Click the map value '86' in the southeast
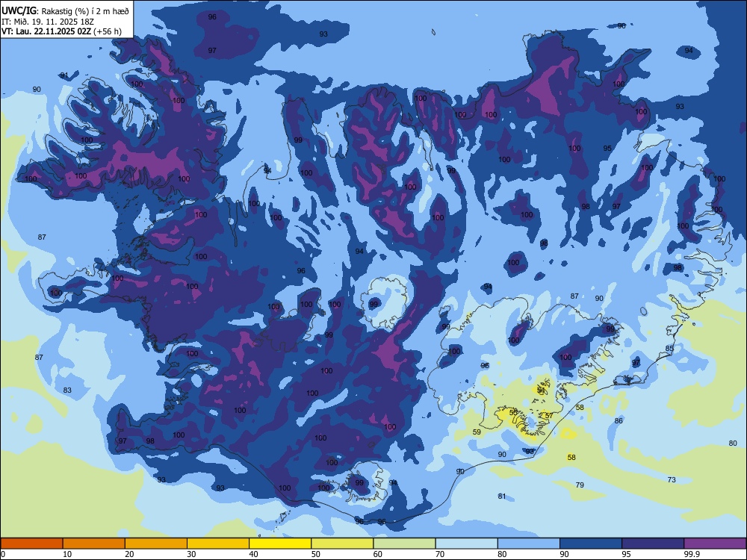Image resolution: width=747 pixels, height=560 pixels. click(619, 420)
